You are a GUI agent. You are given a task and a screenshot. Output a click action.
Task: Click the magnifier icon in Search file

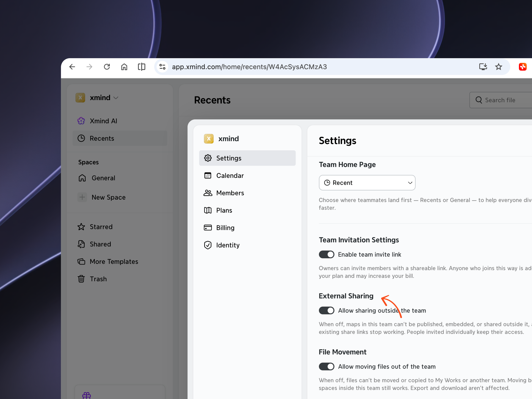(x=479, y=100)
